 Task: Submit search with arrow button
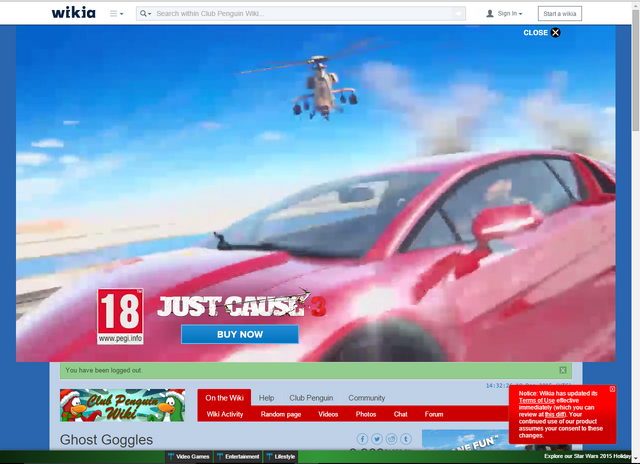point(459,13)
